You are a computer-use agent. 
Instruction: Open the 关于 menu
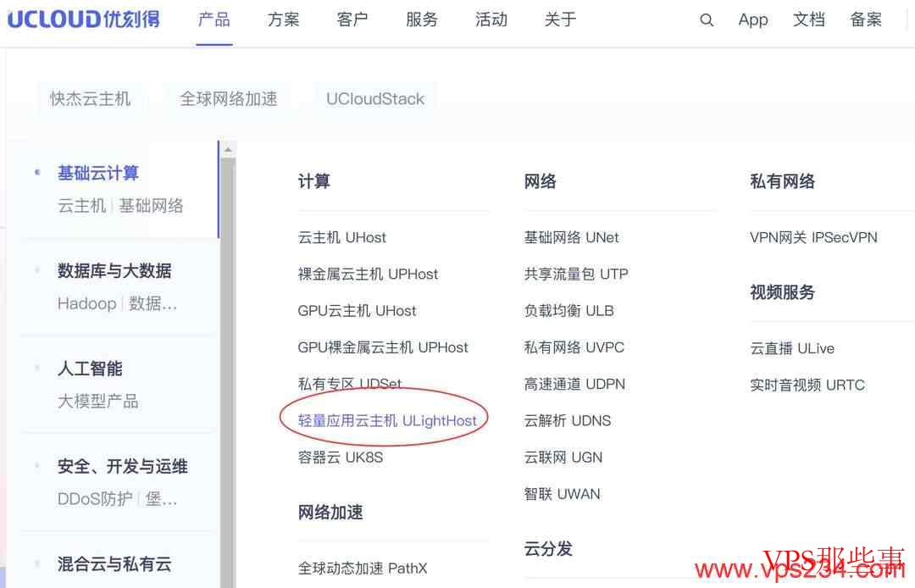point(561,19)
